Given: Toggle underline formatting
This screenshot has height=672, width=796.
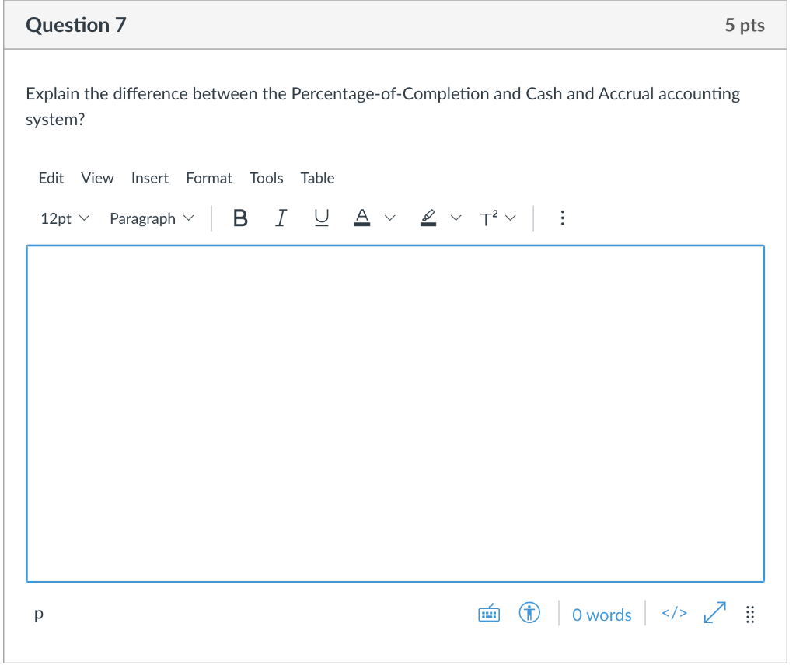Looking at the screenshot, I should [x=321, y=218].
